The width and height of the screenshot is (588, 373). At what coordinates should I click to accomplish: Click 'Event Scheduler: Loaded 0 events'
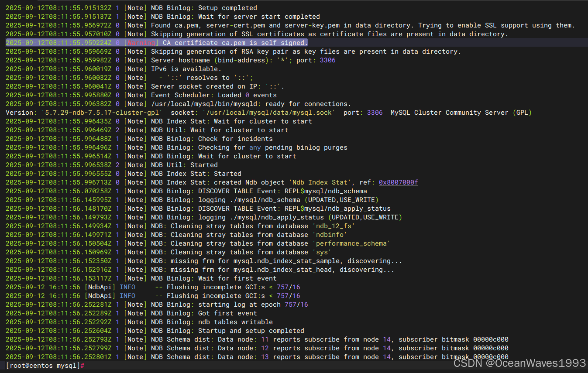pos(214,95)
